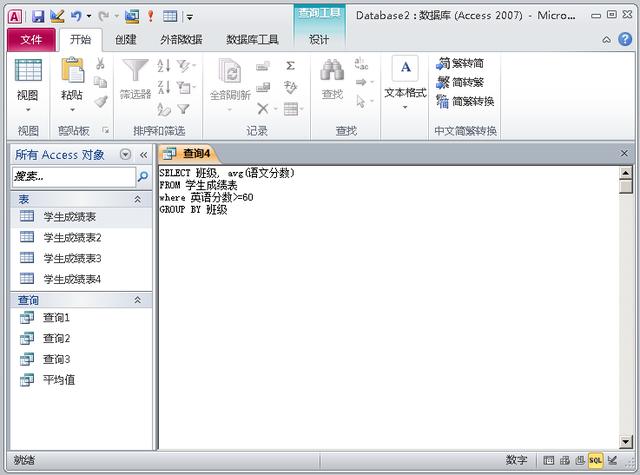Open the 所有 Access 对象 dropdown arrow
640x475 pixels.
(x=125, y=154)
